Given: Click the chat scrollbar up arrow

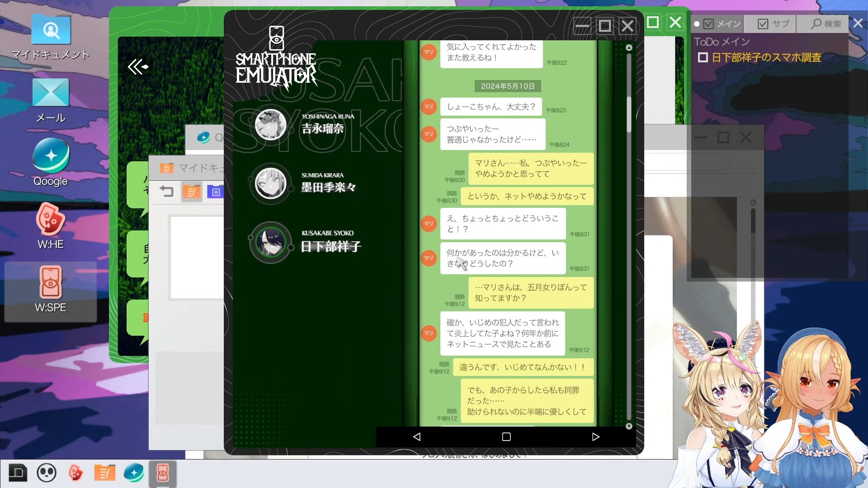Looking at the screenshot, I should tap(629, 47).
